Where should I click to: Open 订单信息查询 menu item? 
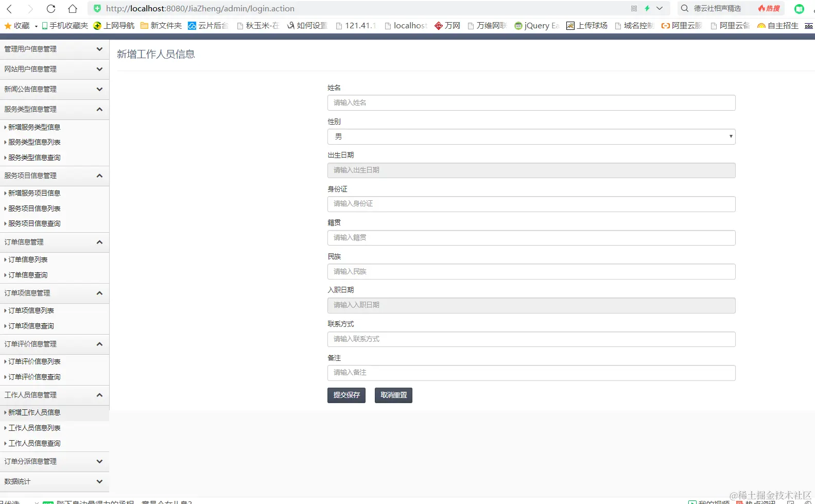(28, 275)
